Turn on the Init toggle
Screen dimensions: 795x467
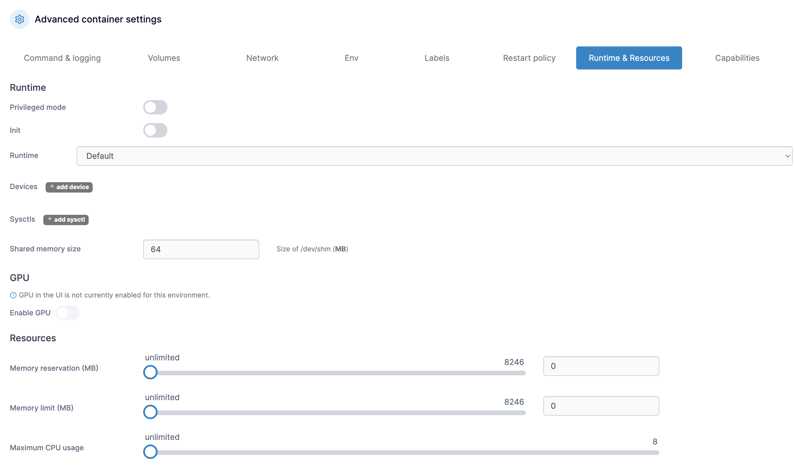coord(155,130)
